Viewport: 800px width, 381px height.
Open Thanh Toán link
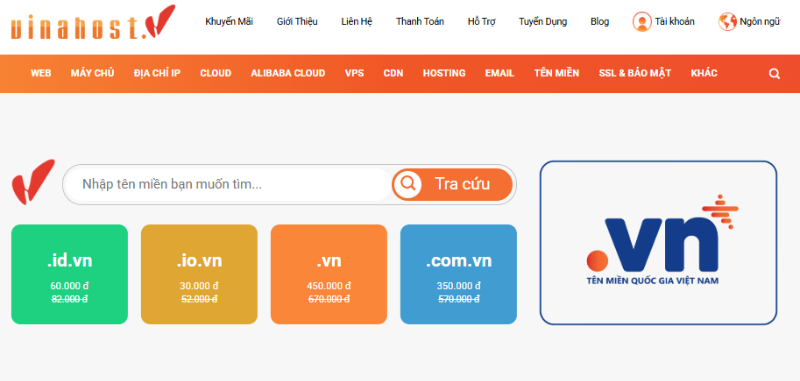click(420, 22)
